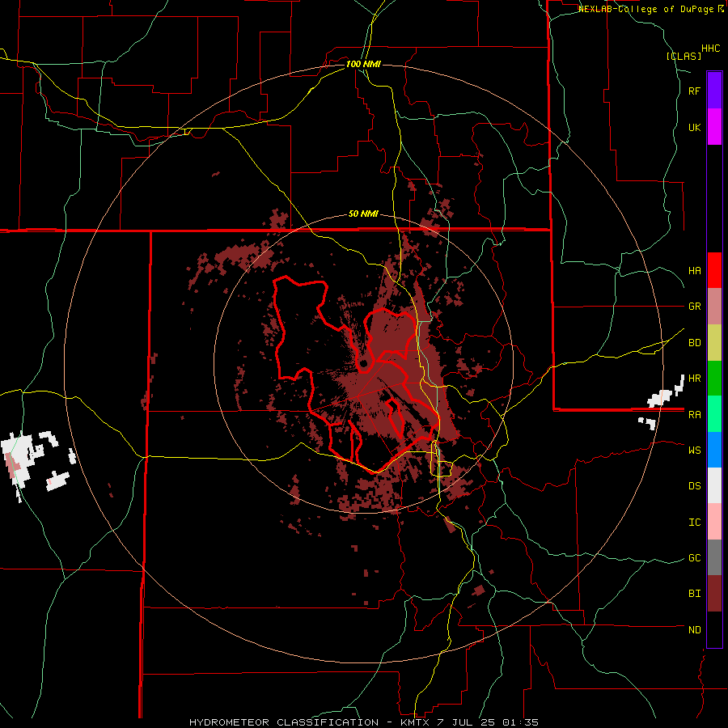Select the dark red BI legend swatch
The width and height of the screenshot is (728, 728).
tap(714, 594)
